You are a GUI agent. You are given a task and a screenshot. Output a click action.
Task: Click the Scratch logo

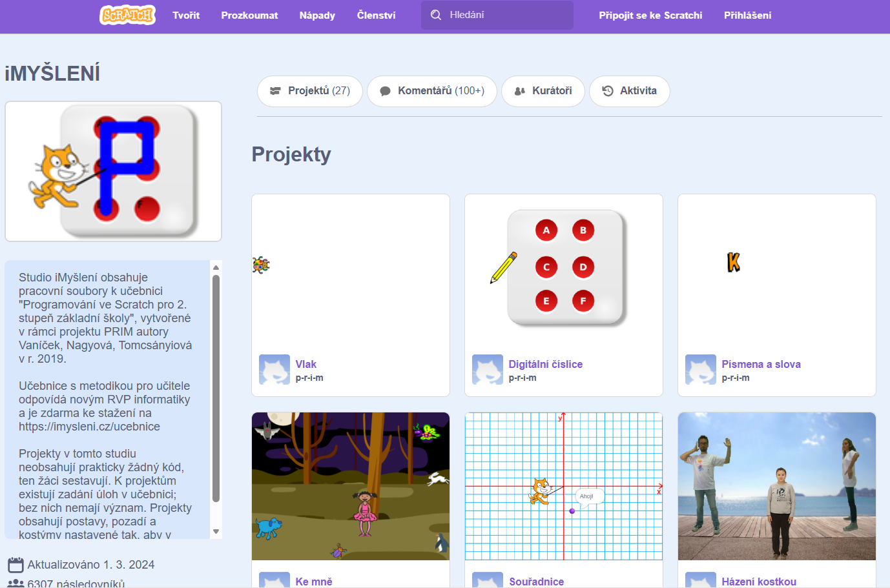click(127, 15)
